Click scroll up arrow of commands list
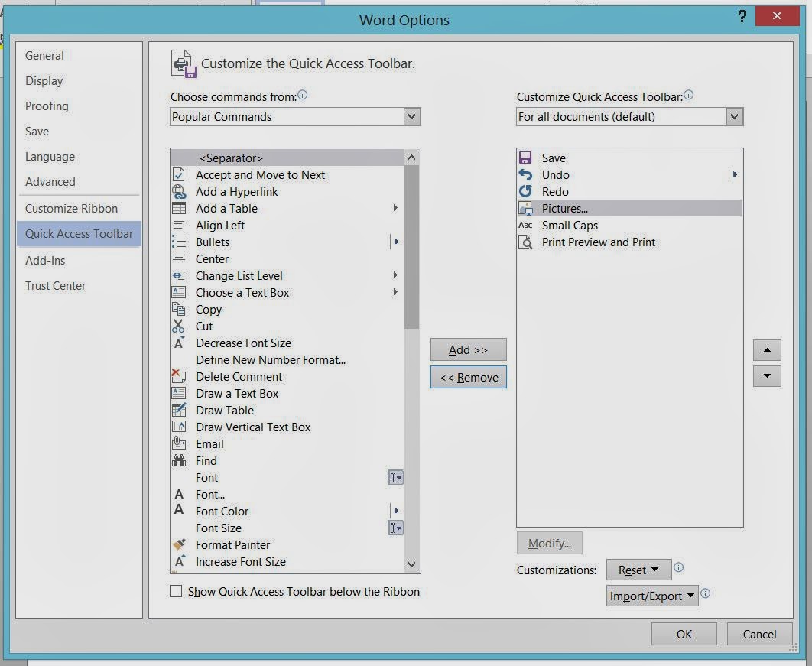This screenshot has height=666, width=812. coord(411,158)
